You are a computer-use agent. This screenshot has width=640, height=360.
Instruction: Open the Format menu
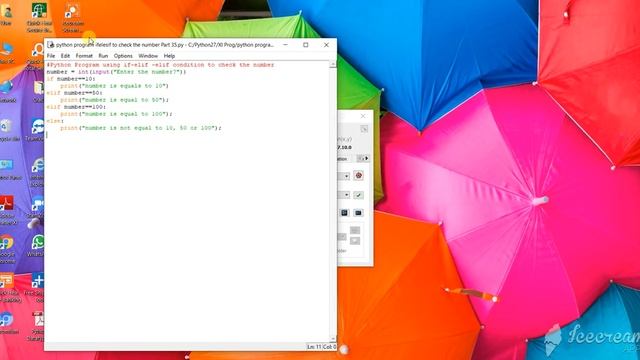pos(84,56)
